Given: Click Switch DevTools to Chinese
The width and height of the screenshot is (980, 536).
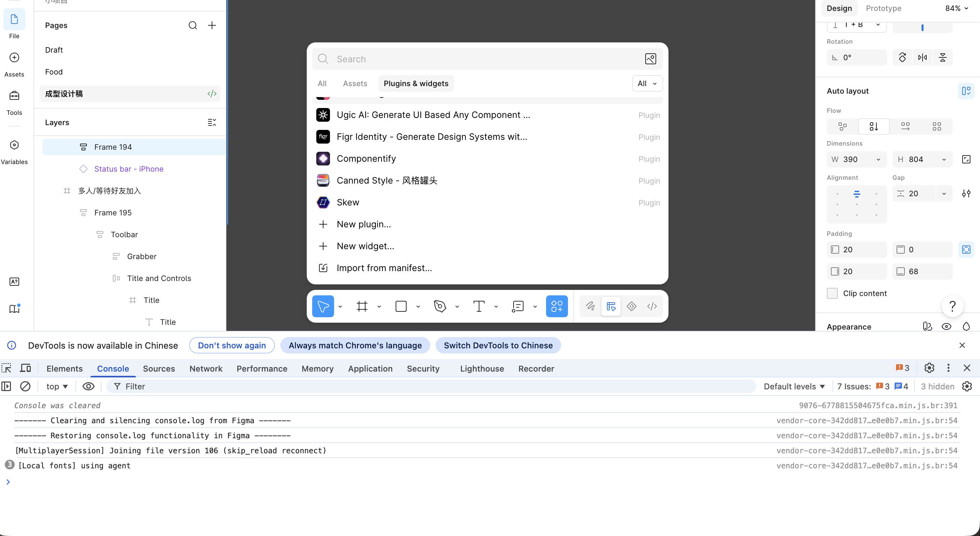Looking at the screenshot, I should point(498,345).
